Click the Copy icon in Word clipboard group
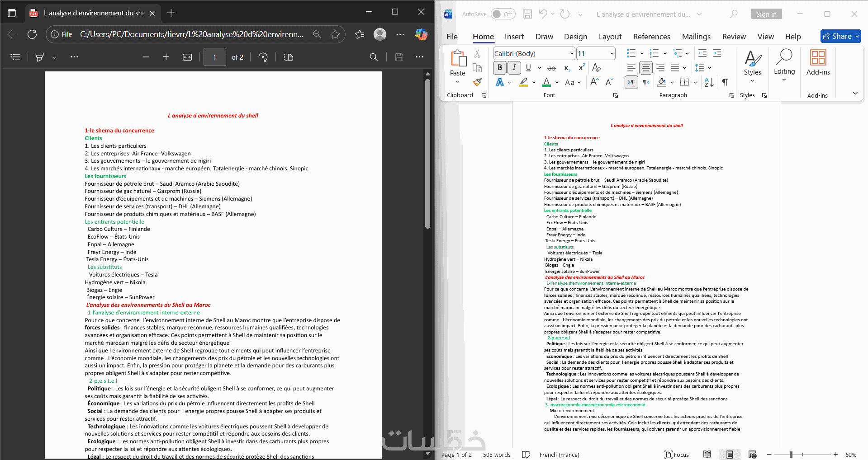This screenshot has width=868, height=460. (477, 68)
